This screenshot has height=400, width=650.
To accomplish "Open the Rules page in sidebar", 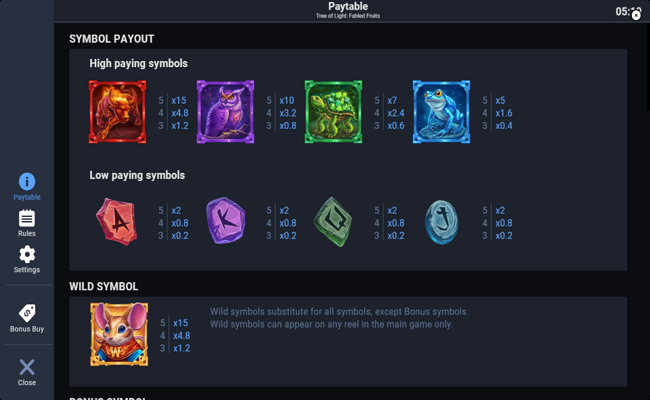I will click(27, 218).
